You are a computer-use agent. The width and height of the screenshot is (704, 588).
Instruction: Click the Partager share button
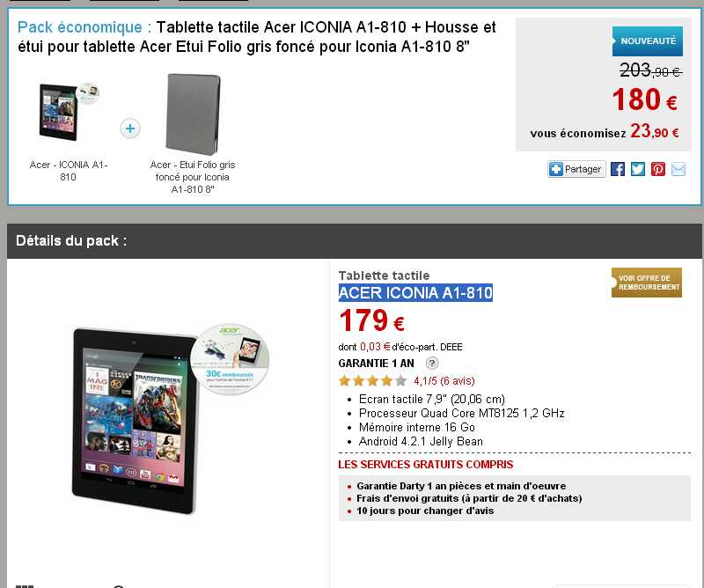576,169
